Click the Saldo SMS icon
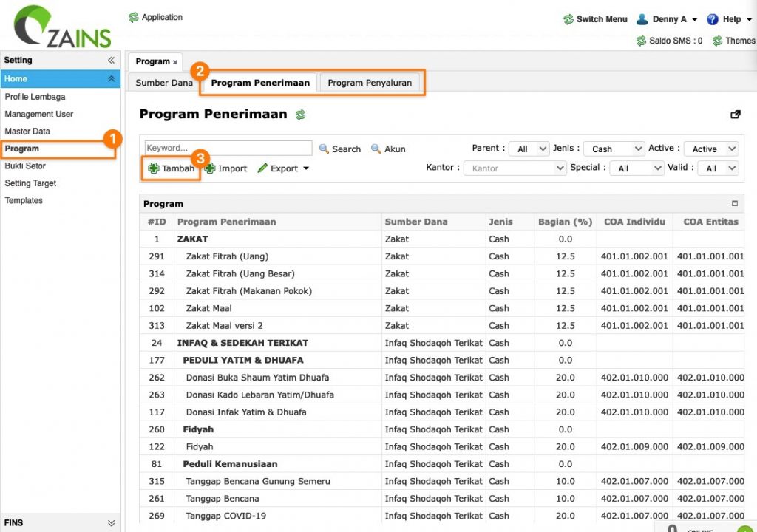 coord(641,41)
